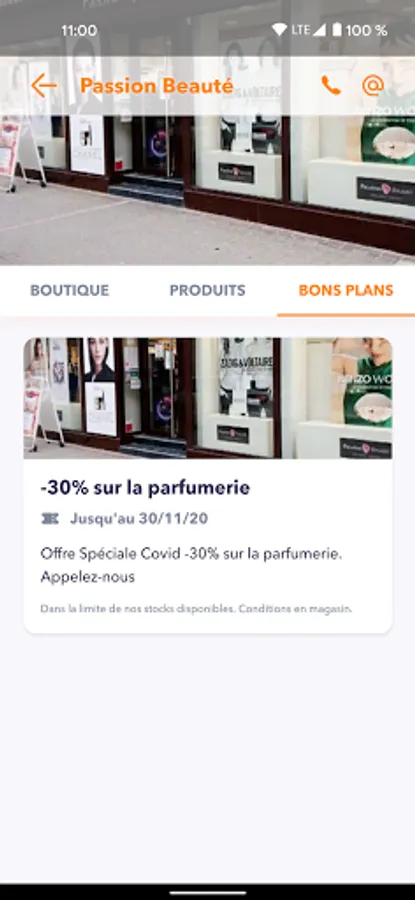Switch to the PRODUITS tab

(x=207, y=290)
